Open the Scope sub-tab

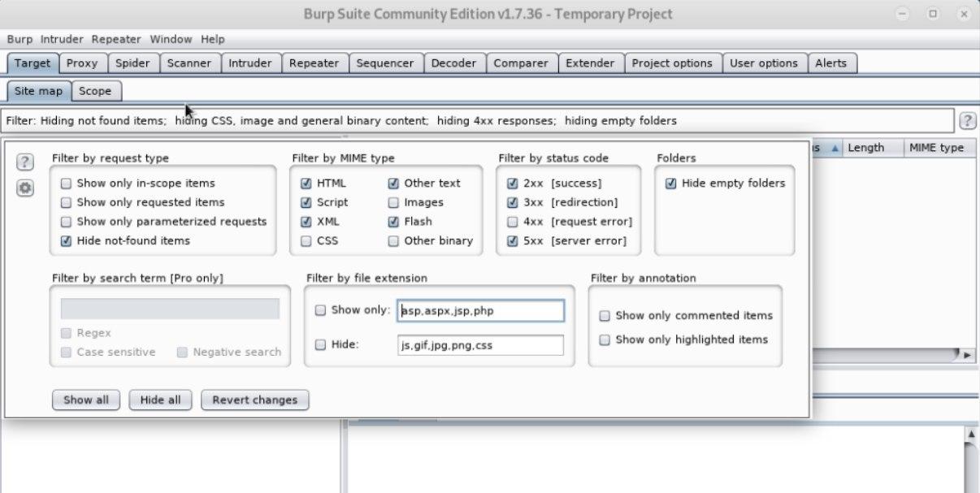(95, 91)
